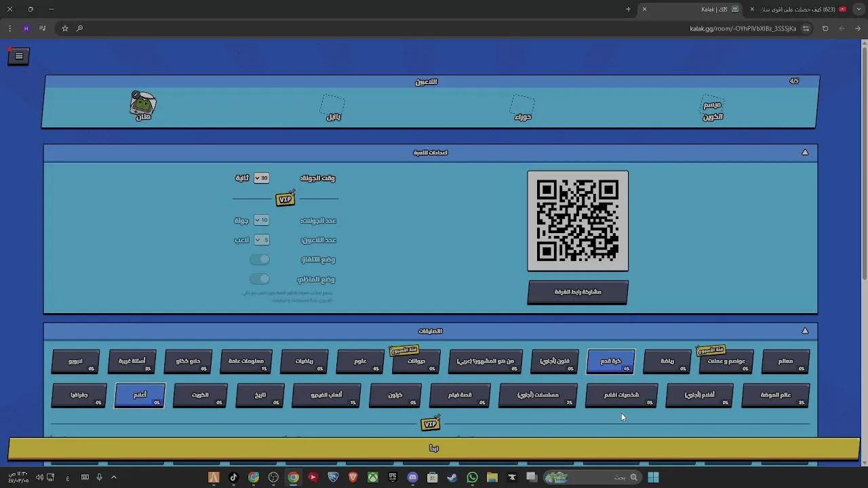Click the address bar with kalak.gg URL
Viewport: 868px width, 488px height.
(743, 28)
